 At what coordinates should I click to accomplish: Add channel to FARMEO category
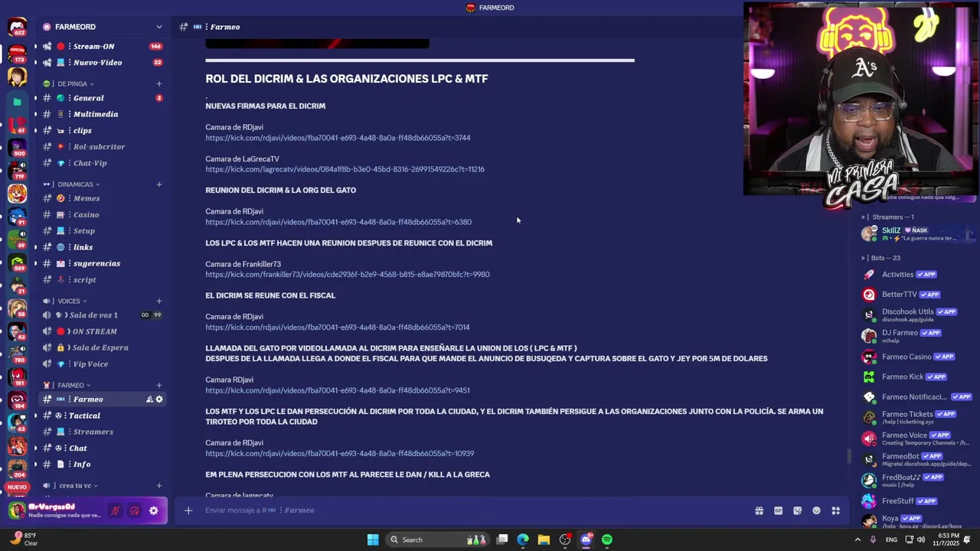point(159,386)
